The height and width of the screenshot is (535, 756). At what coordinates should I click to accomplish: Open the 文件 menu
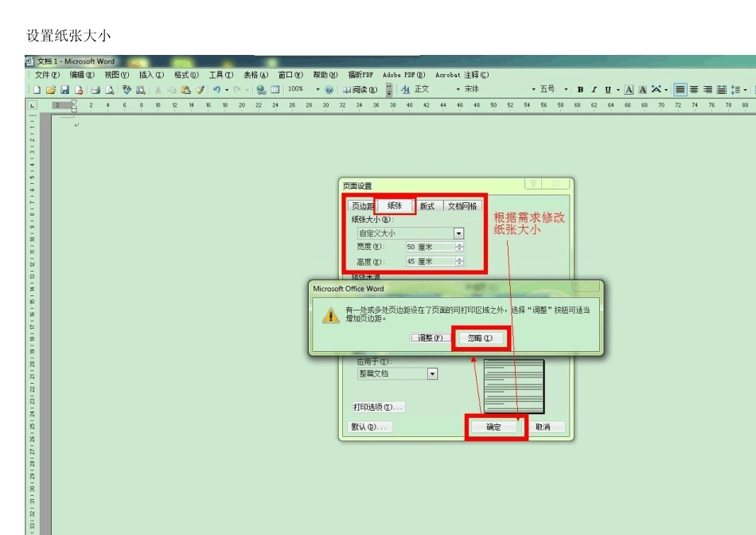pos(47,75)
